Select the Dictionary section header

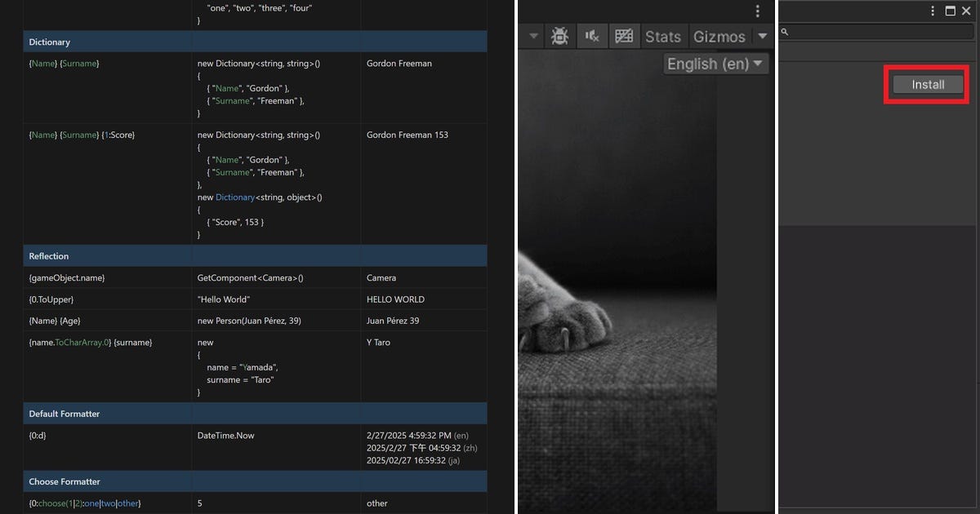49,42
